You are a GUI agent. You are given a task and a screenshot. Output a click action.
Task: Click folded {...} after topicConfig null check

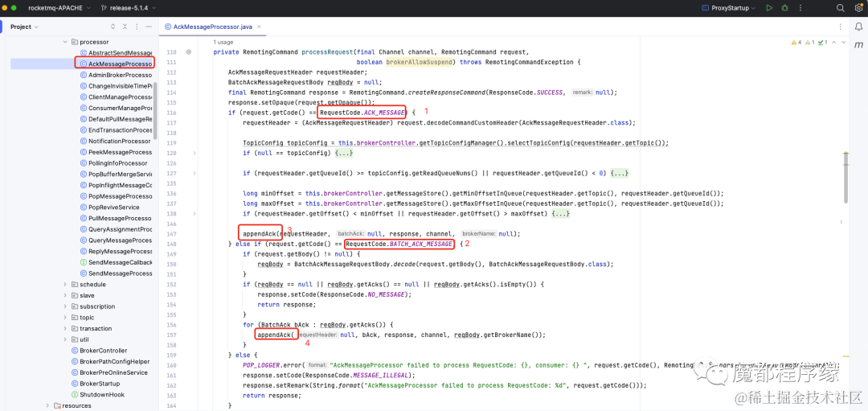344,153
